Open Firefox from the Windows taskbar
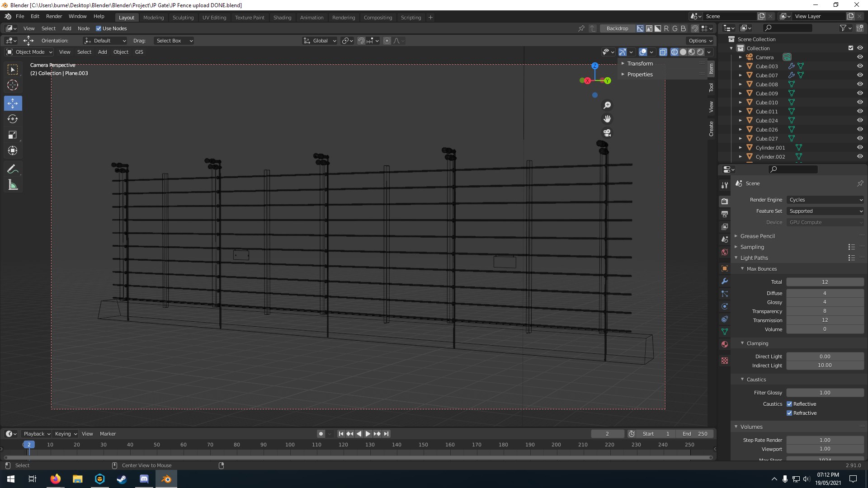The width and height of the screenshot is (868, 488). point(56,479)
